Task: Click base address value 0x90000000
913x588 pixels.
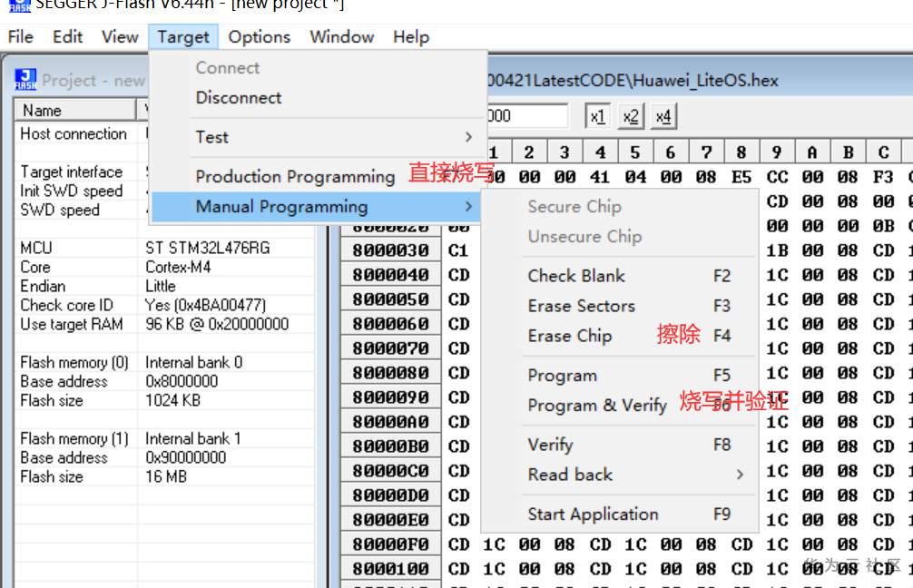Action: click(x=185, y=457)
